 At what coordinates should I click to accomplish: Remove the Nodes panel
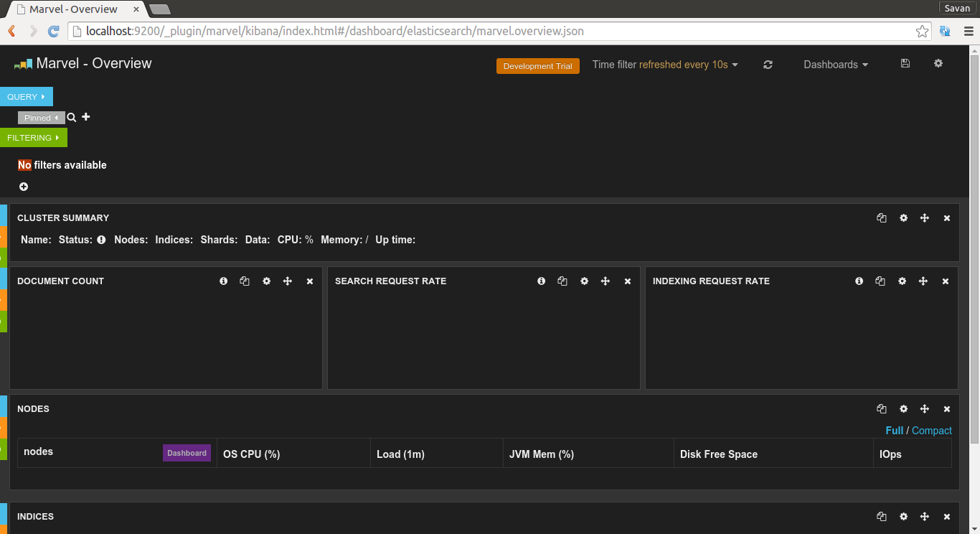(x=947, y=409)
